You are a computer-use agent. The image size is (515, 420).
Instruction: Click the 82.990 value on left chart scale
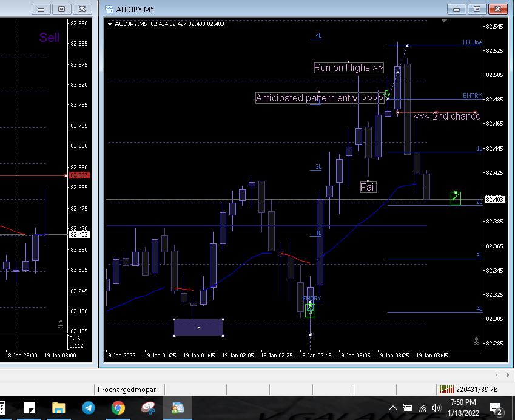79,23
